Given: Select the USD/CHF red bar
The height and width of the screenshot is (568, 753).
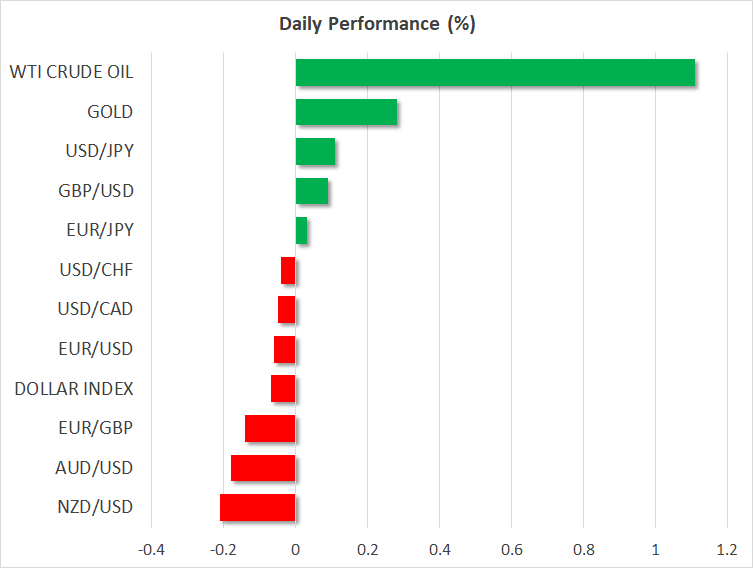Looking at the screenshot, I should [288, 270].
